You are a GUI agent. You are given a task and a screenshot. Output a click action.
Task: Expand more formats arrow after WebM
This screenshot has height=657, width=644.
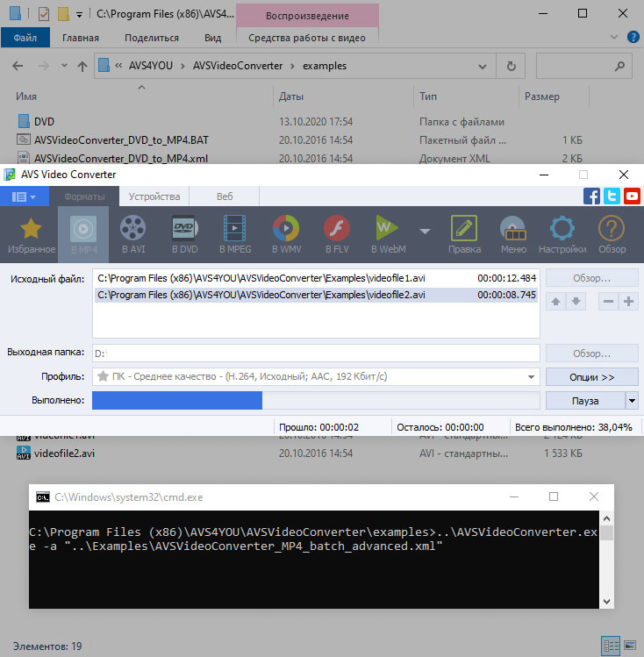[x=425, y=232]
